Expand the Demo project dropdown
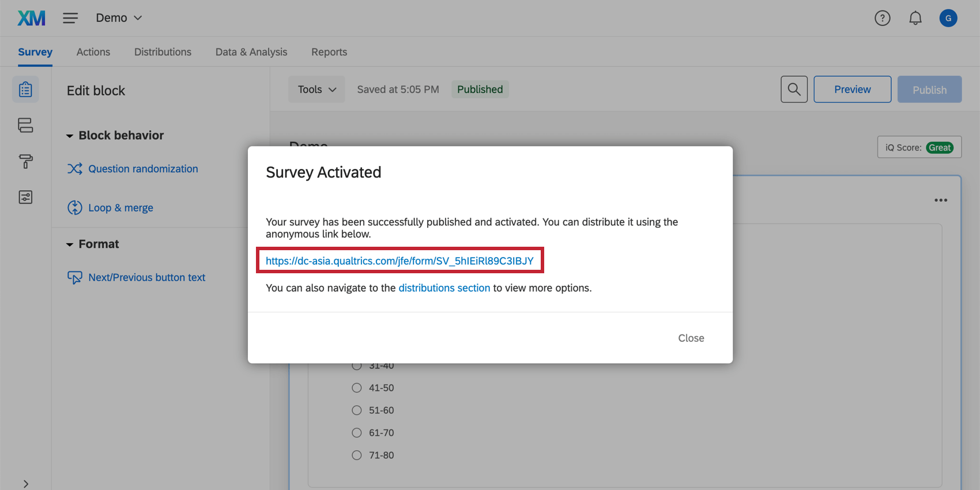Image resolution: width=980 pixels, height=490 pixels. 119,18
